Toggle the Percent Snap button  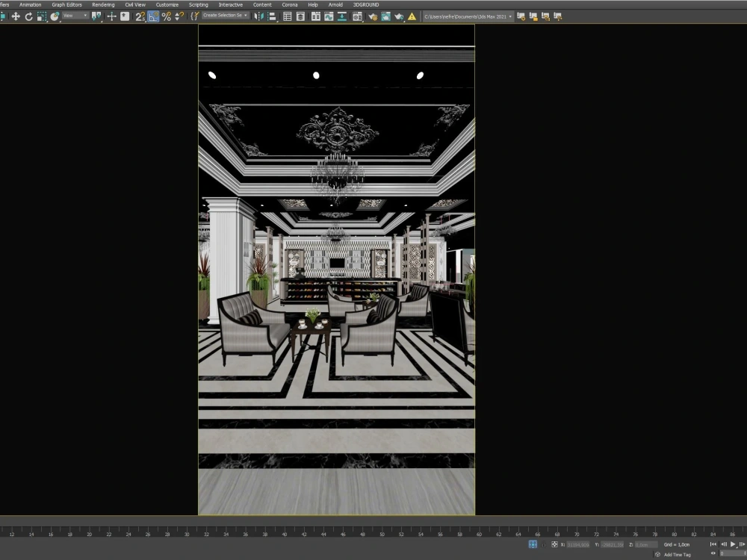pyautogui.click(x=167, y=16)
